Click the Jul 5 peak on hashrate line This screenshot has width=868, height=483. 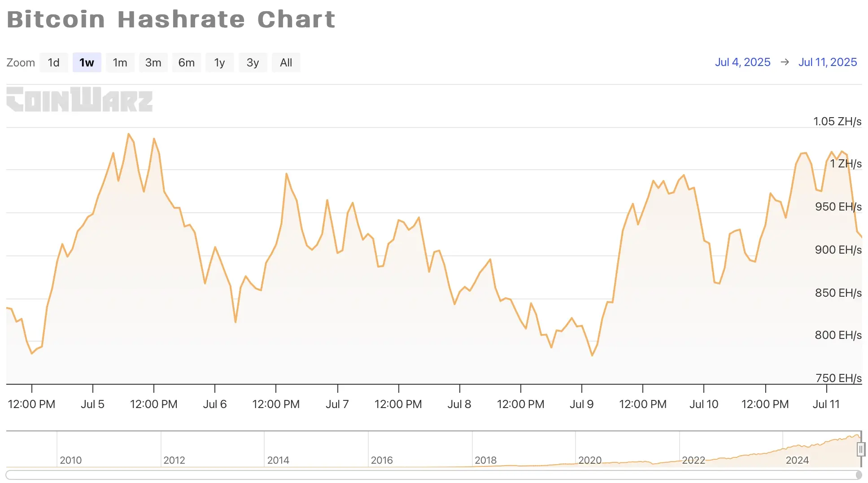pos(129,134)
